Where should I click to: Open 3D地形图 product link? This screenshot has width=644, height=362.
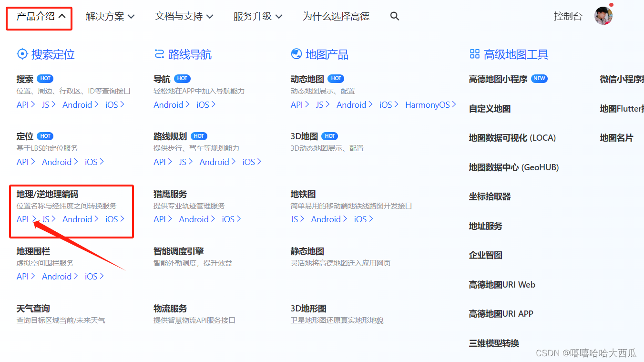(308, 309)
